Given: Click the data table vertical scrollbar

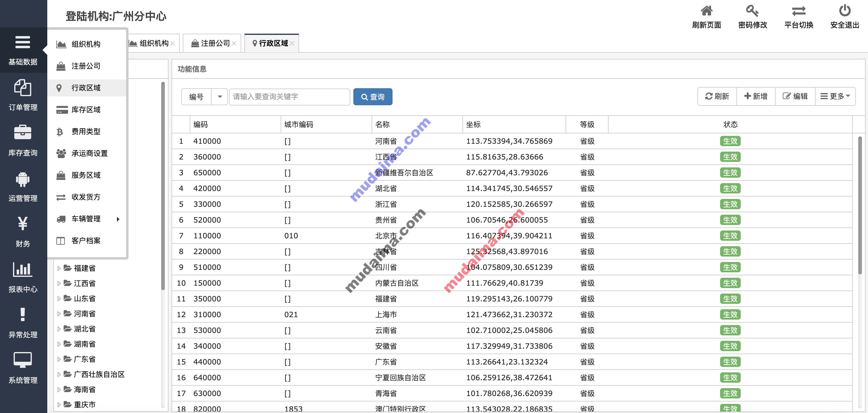Looking at the screenshot, I should coord(860,206).
